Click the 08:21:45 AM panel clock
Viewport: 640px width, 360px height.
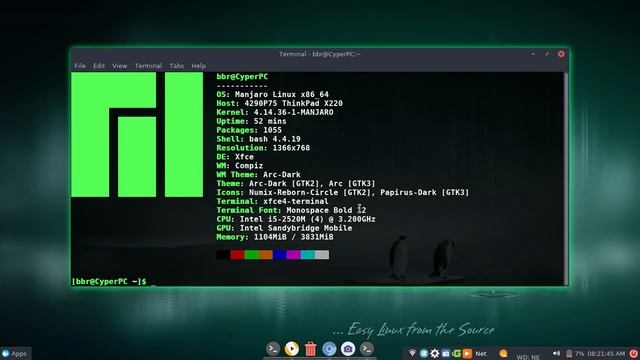606,353
